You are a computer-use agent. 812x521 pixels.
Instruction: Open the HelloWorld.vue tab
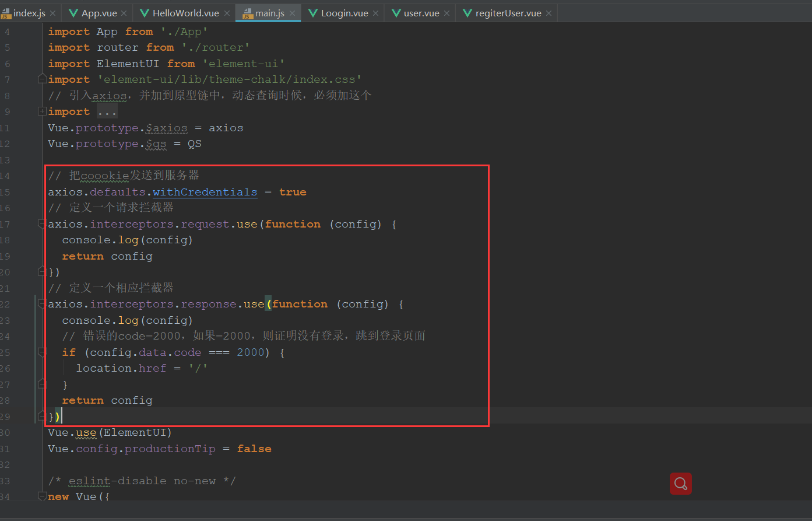184,13
